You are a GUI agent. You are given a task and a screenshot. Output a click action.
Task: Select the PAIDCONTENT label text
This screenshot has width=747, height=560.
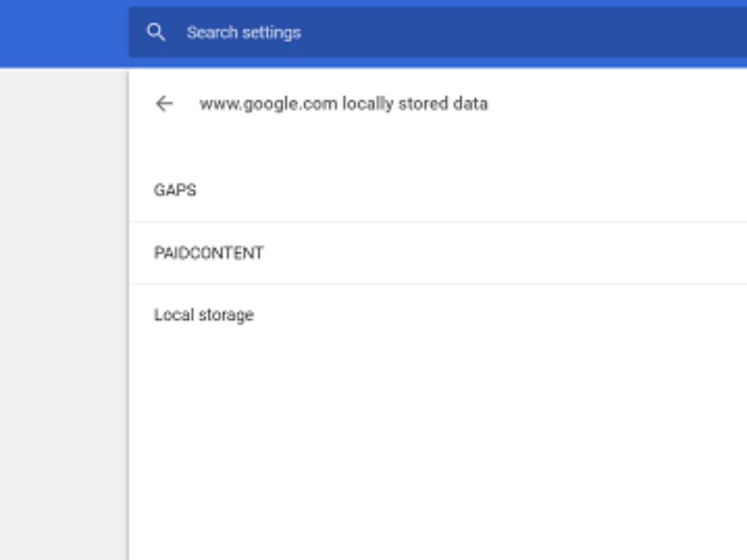[x=209, y=253]
